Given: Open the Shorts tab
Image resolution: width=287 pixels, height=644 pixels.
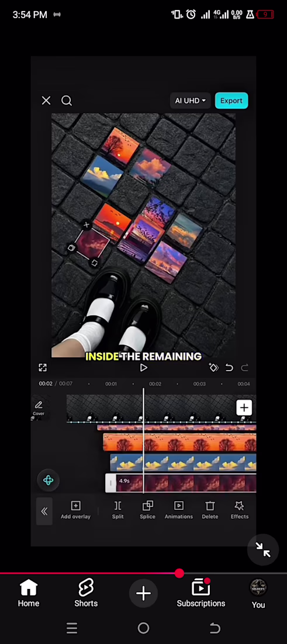Looking at the screenshot, I should (86, 594).
